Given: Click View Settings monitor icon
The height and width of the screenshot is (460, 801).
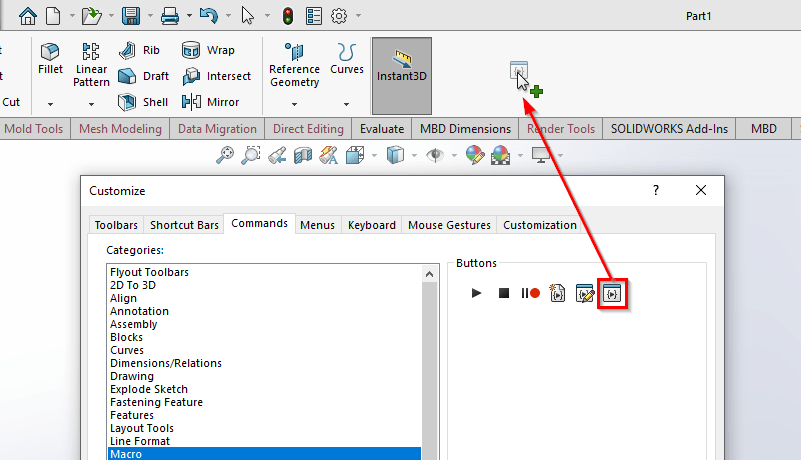Looking at the screenshot, I should pyautogui.click(x=540, y=155).
